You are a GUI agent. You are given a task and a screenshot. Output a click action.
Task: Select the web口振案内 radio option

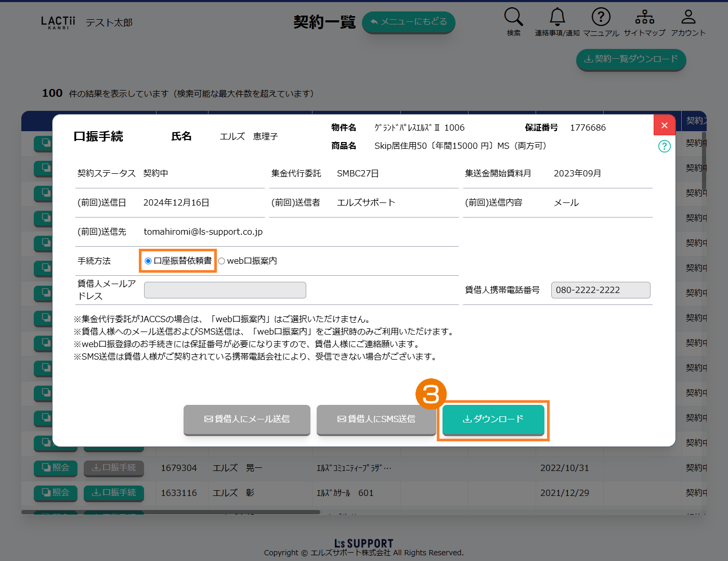(x=222, y=261)
